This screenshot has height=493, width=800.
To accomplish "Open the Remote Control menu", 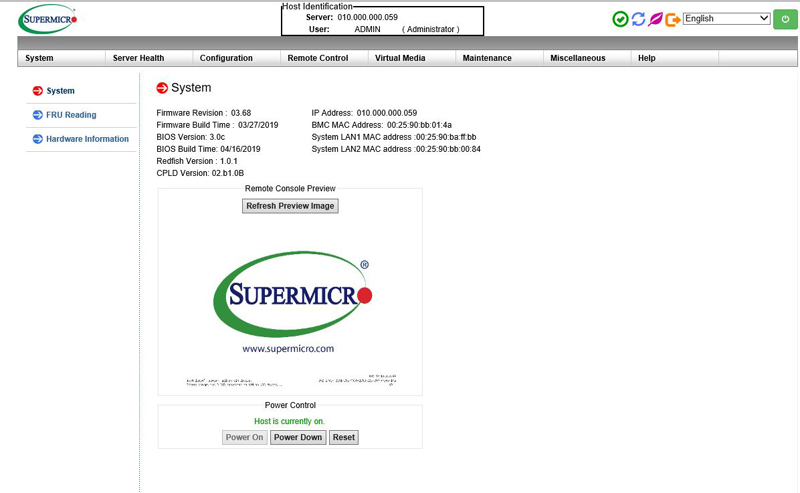I will coord(318,58).
